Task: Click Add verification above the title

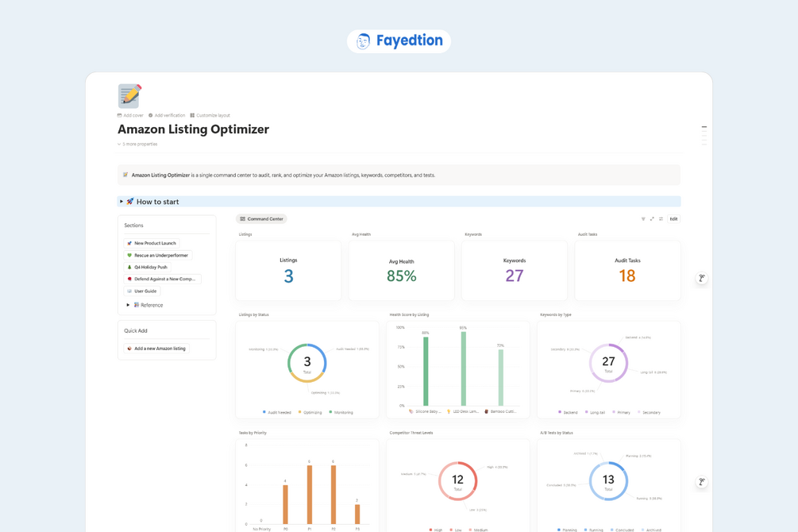Action: [167, 116]
